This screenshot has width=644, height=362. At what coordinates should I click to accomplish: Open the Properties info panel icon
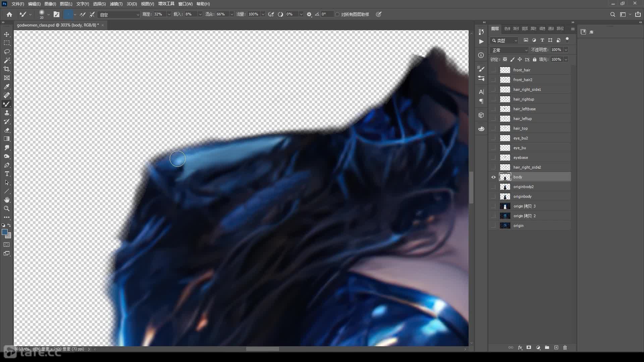coord(481,55)
